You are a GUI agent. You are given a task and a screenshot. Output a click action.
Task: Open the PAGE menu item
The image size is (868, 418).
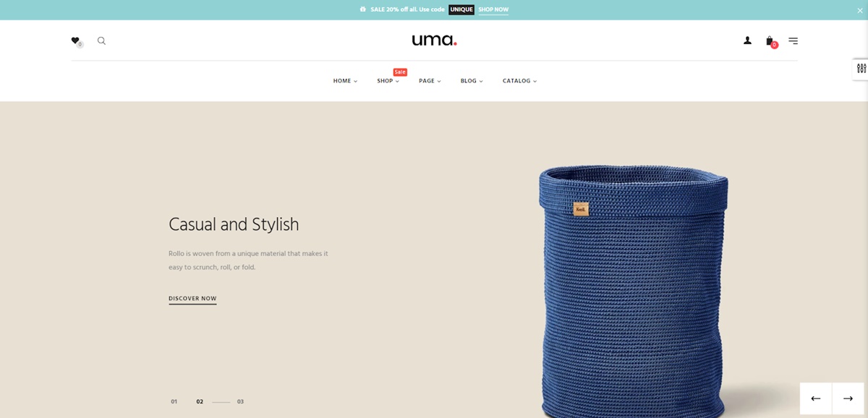430,81
